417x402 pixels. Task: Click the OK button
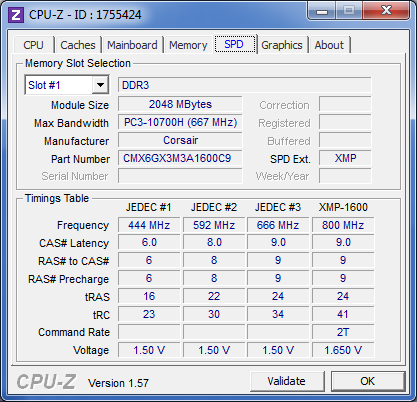click(x=367, y=381)
